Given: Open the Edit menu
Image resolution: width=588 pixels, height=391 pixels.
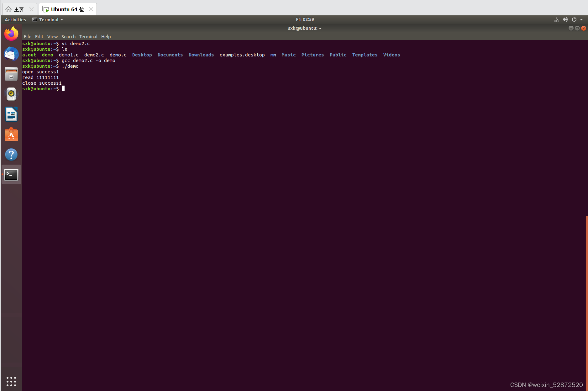Looking at the screenshot, I should 39,37.
